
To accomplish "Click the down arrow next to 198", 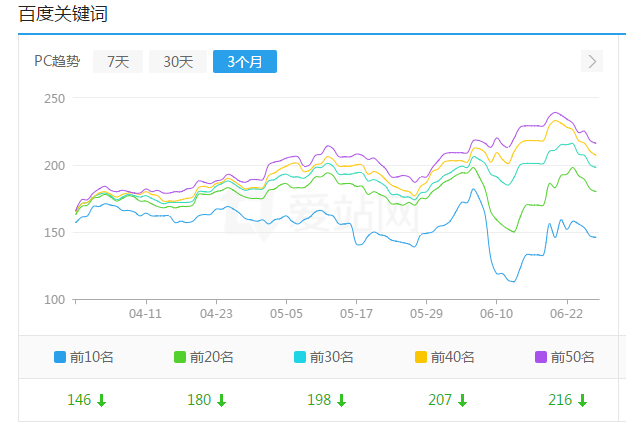I will coord(341,400).
